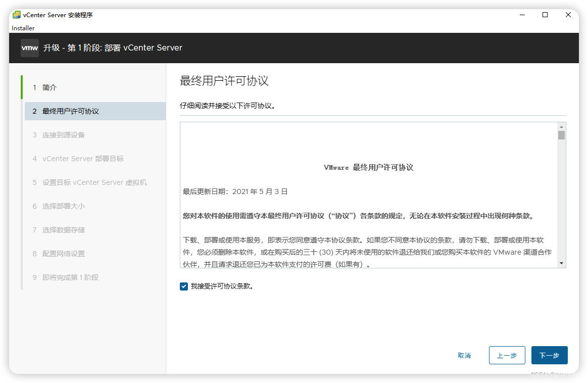Click the Installer menu item
Image resolution: width=588 pixels, height=383 pixels.
pos(23,28)
